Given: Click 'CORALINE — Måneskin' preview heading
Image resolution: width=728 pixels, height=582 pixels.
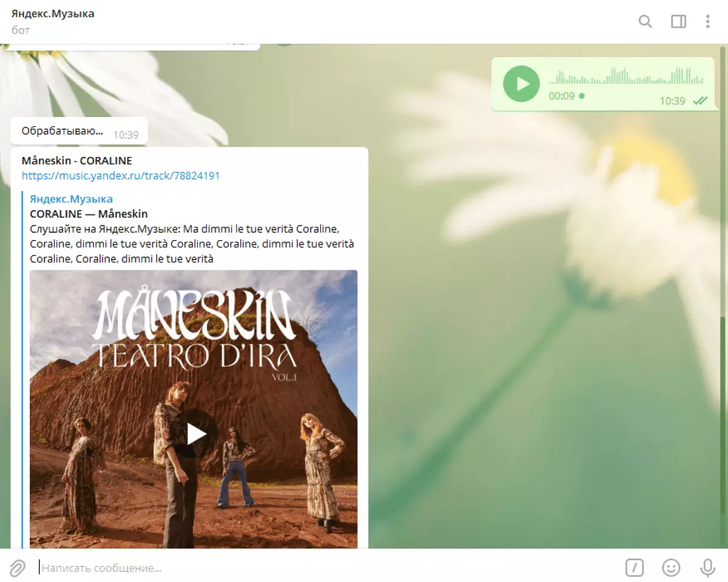Looking at the screenshot, I should click(89, 214).
